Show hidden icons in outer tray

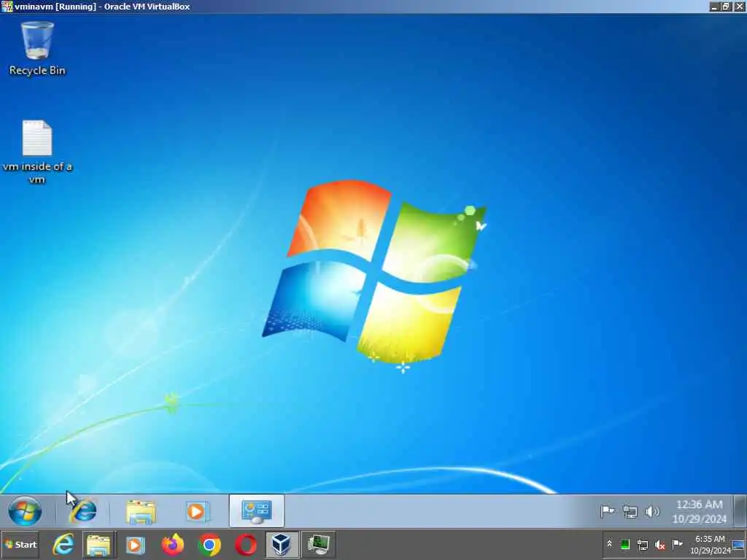tap(609, 544)
